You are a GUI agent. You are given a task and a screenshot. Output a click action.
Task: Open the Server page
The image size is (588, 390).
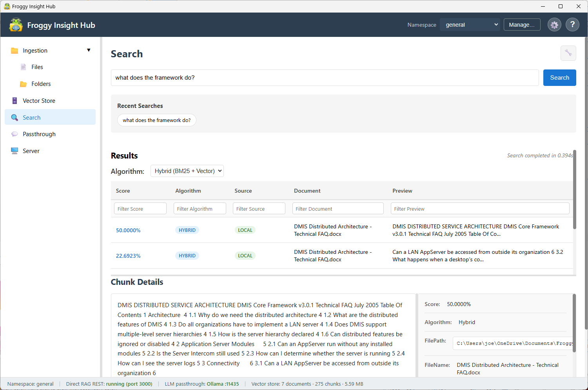pos(50,151)
